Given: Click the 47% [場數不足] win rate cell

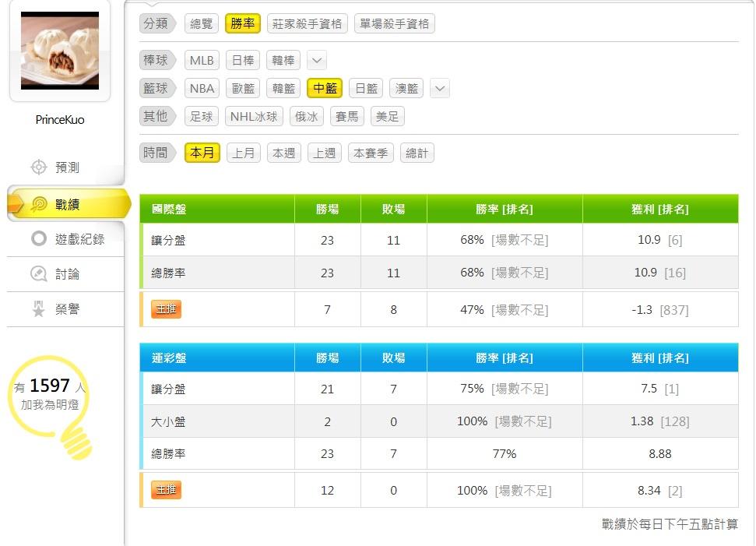Looking at the screenshot, I should 505,310.
